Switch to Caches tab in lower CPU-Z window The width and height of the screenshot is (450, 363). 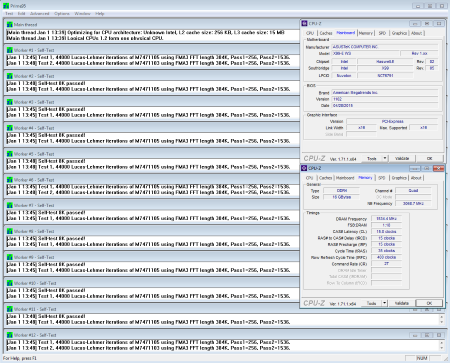(325, 178)
